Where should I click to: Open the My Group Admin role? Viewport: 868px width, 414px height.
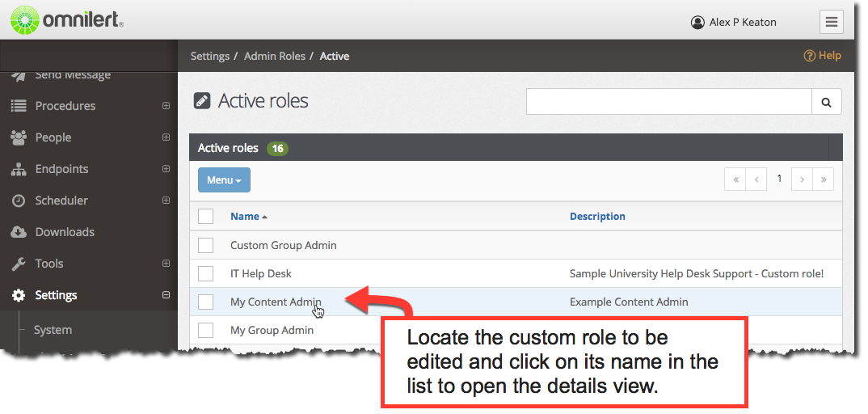point(272,331)
